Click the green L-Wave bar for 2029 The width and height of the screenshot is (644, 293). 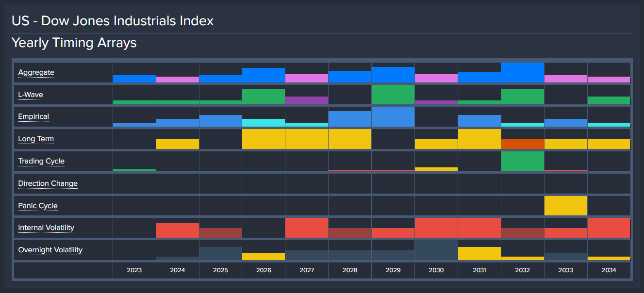click(393, 95)
